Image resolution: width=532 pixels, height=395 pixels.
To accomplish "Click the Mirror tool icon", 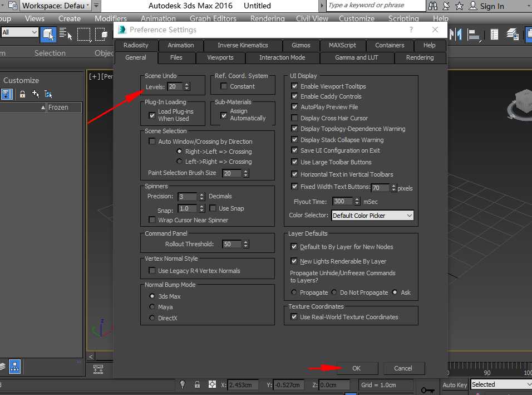I will coord(456,35).
